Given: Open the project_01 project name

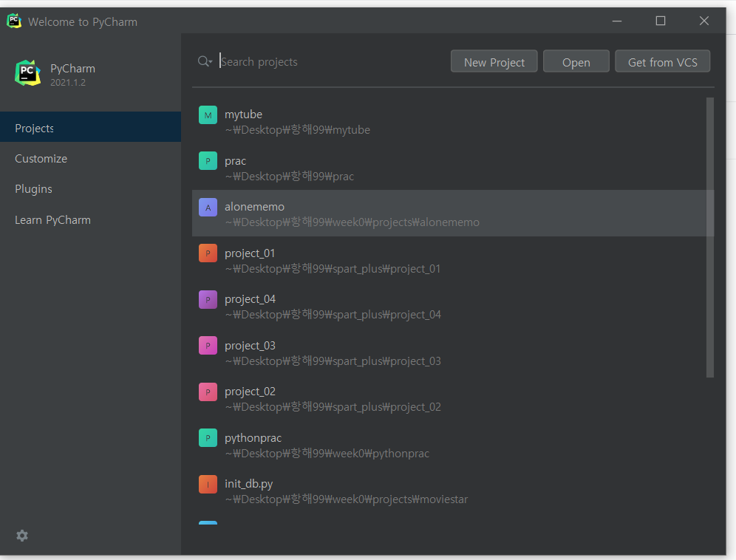Looking at the screenshot, I should coord(250,253).
